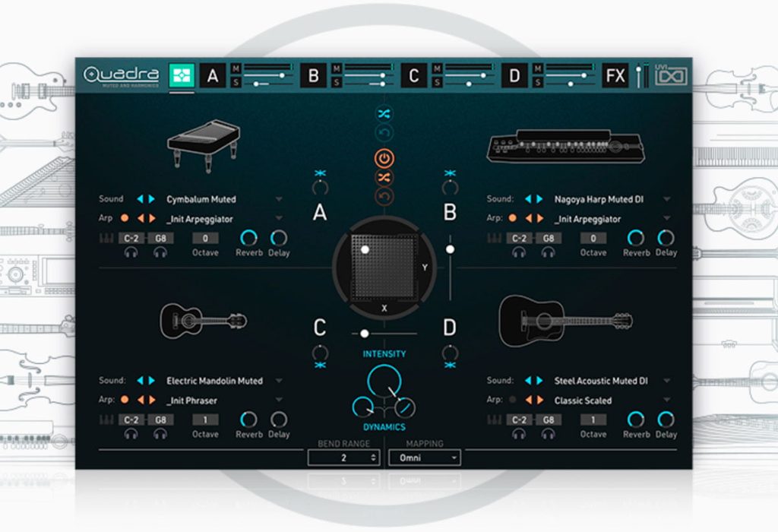Click the blue shuffle randomize icon at top center
The height and width of the screenshot is (532, 778).
[384, 114]
